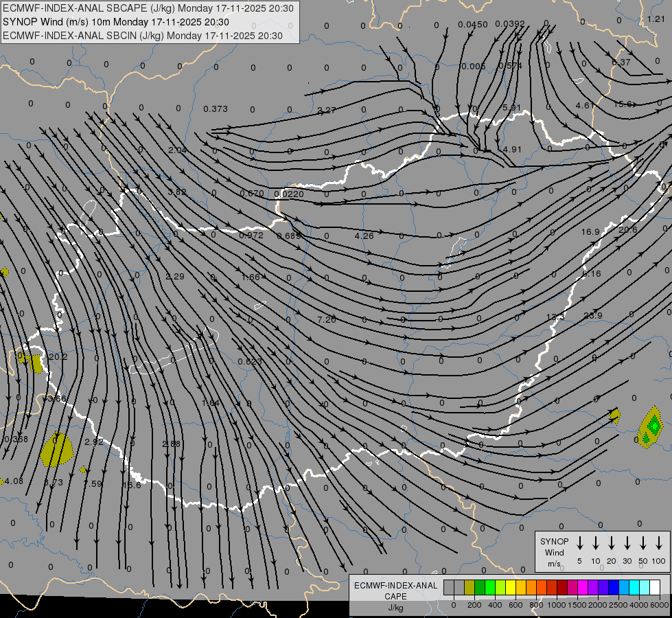Click the SBCIN title line in header
Screen dimensions: 672x618
click(x=143, y=36)
